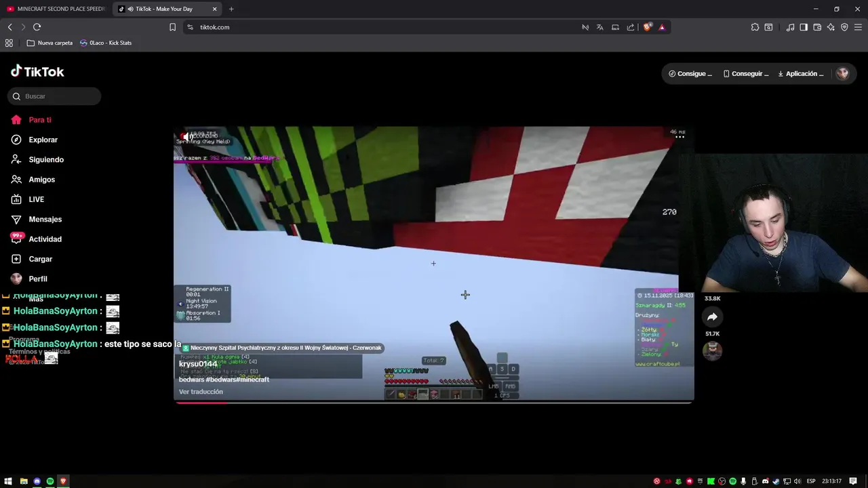Seek on the video progress bar
The height and width of the screenshot is (488, 868).
tap(434, 403)
